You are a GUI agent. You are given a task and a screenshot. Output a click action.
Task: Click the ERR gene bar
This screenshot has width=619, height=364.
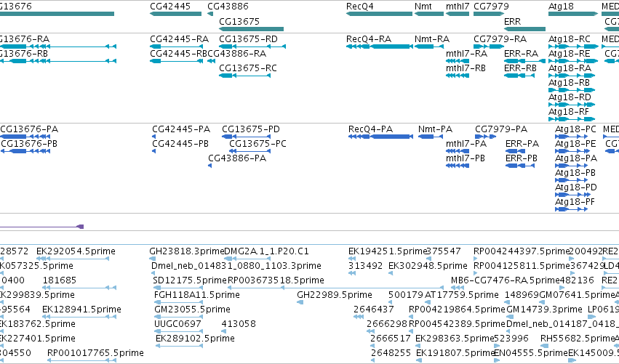pyautogui.click(x=525, y=29)
